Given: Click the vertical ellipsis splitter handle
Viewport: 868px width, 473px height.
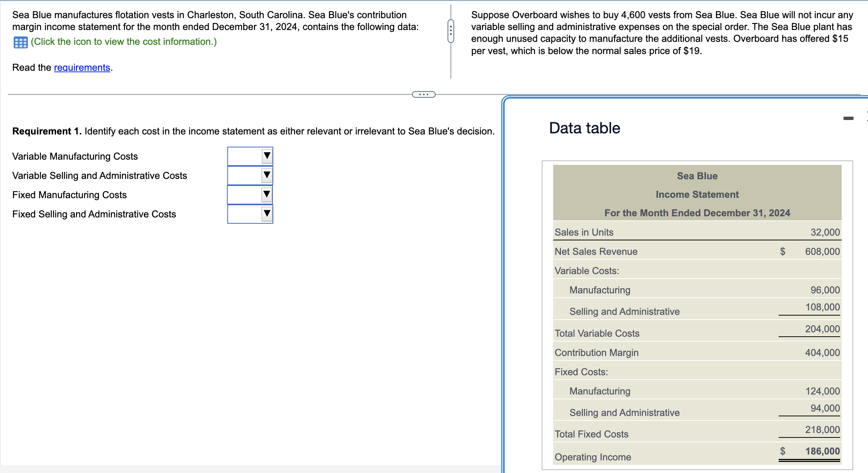Looking at the screenshot, I should [450, 31].
